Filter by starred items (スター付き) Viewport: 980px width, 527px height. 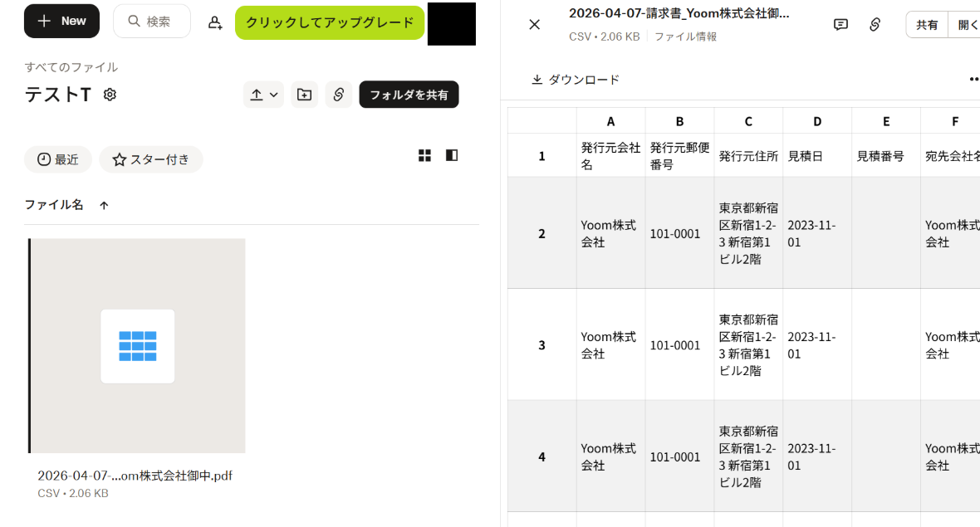coord(151,159)
